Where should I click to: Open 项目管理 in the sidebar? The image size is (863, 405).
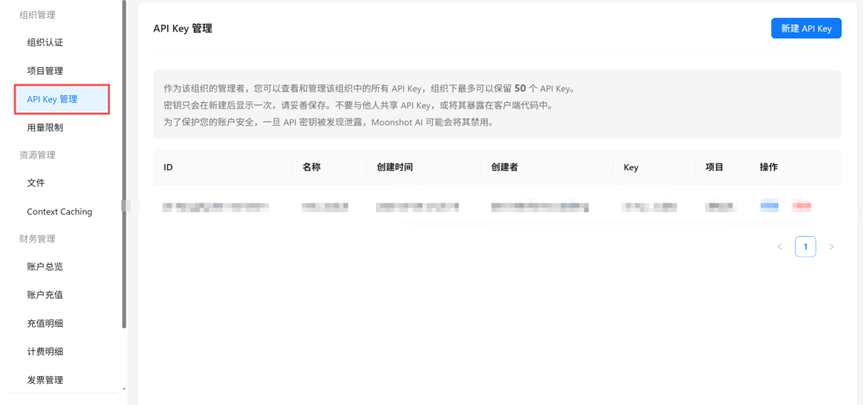[x=45, y=70]
